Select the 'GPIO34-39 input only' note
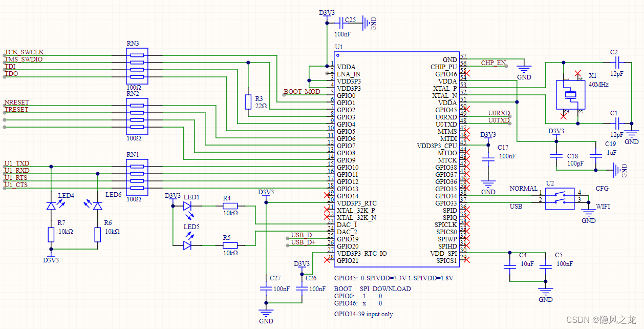Screen dimensions: 644x329 (363, 314)
